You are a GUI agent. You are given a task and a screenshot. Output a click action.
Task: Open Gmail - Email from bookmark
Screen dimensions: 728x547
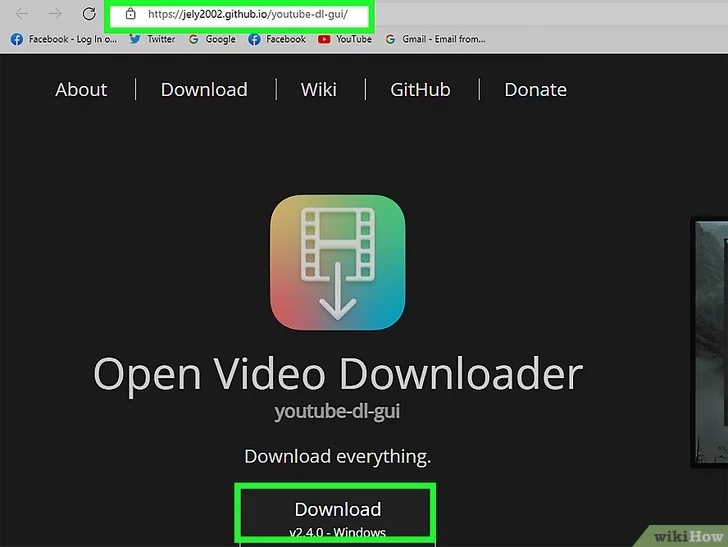coord(435,39)
